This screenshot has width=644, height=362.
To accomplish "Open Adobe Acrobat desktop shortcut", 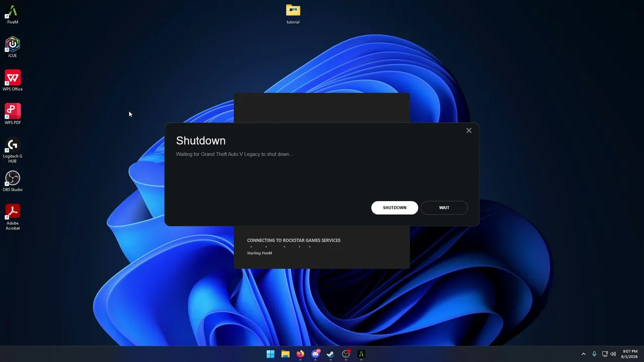I will point(13,217).
